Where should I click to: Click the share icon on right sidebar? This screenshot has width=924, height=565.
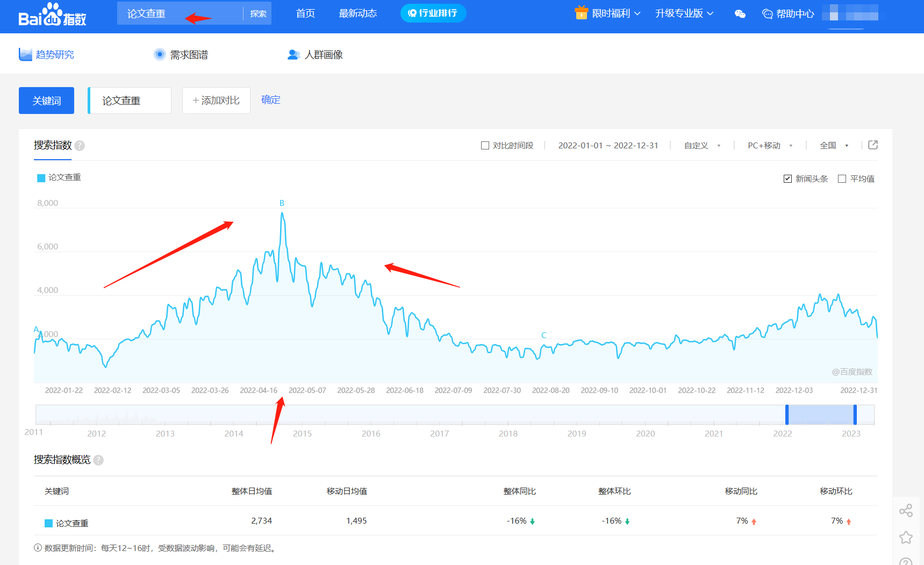(x=906, y=510)
